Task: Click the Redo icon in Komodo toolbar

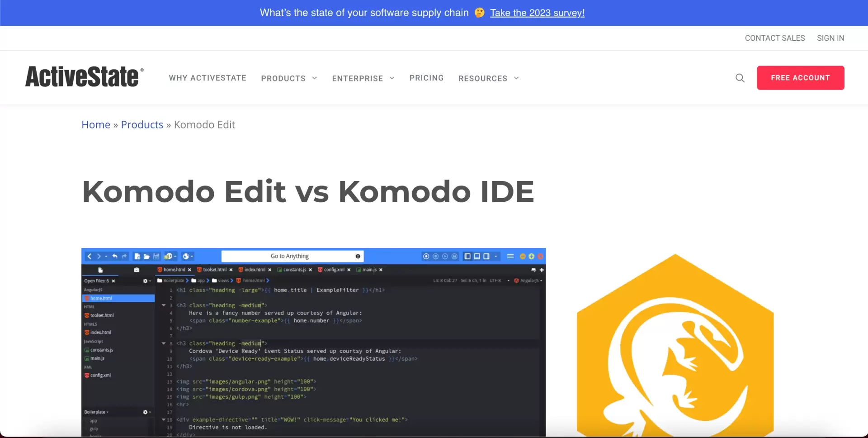Action: [x=124, y=256]
